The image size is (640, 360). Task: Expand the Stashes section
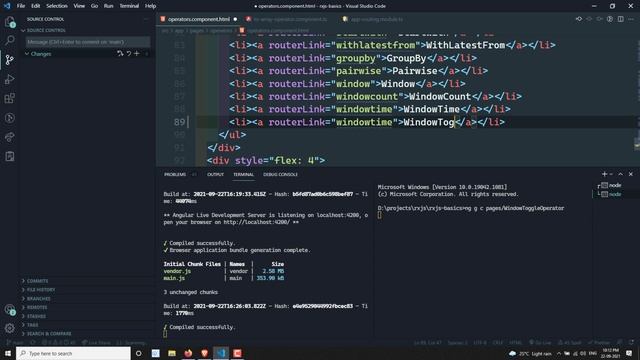click(36, 316)
